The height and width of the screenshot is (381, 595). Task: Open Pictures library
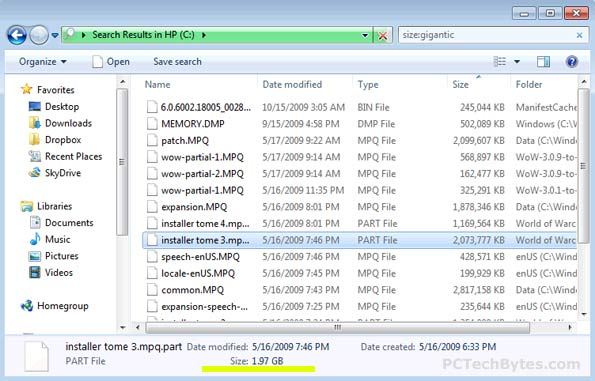[x=54, y=256]
